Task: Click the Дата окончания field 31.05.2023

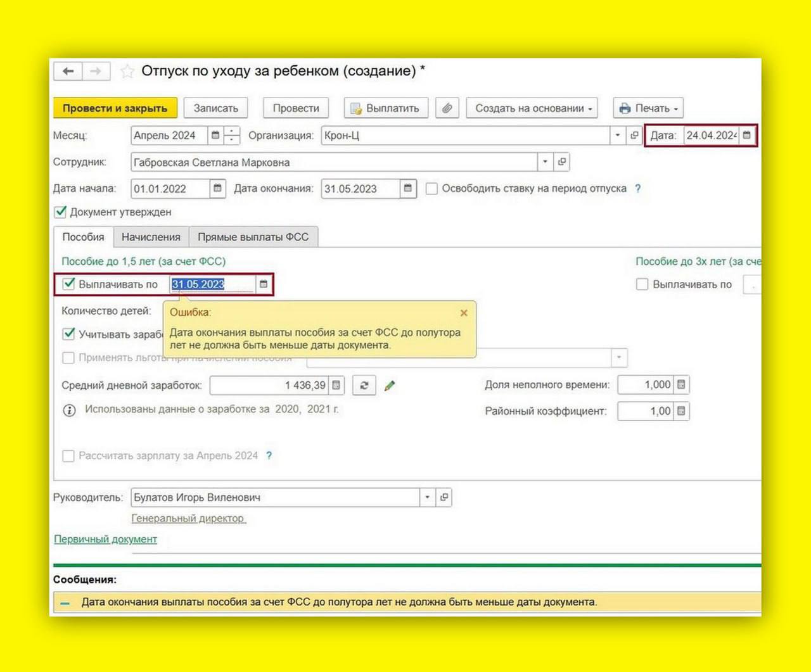Action: [x=361, y=189]
